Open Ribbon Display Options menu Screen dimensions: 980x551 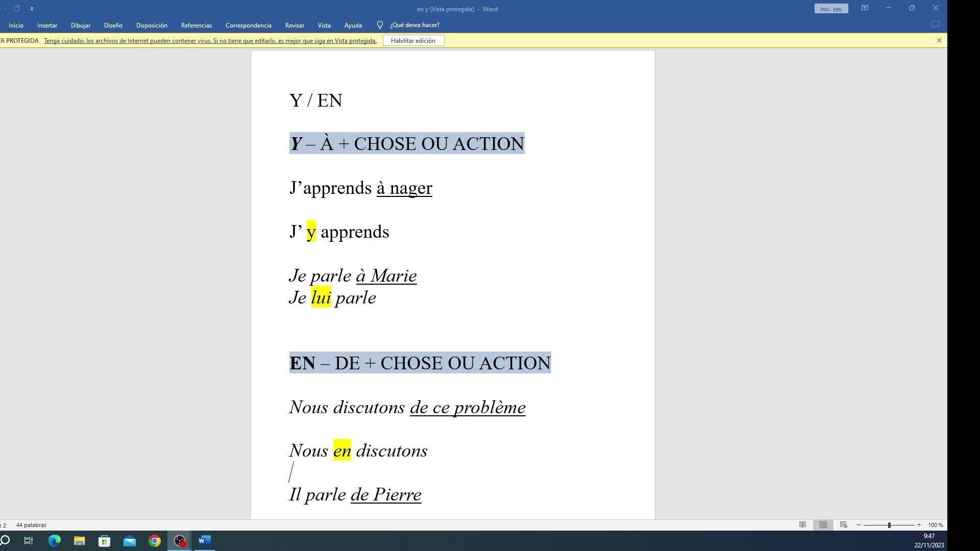pos(865,8)
